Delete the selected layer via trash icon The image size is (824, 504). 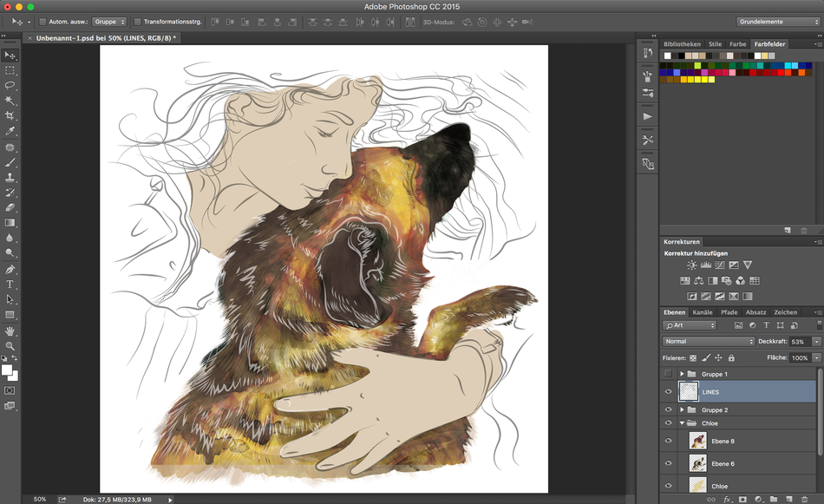pos(804,500)
